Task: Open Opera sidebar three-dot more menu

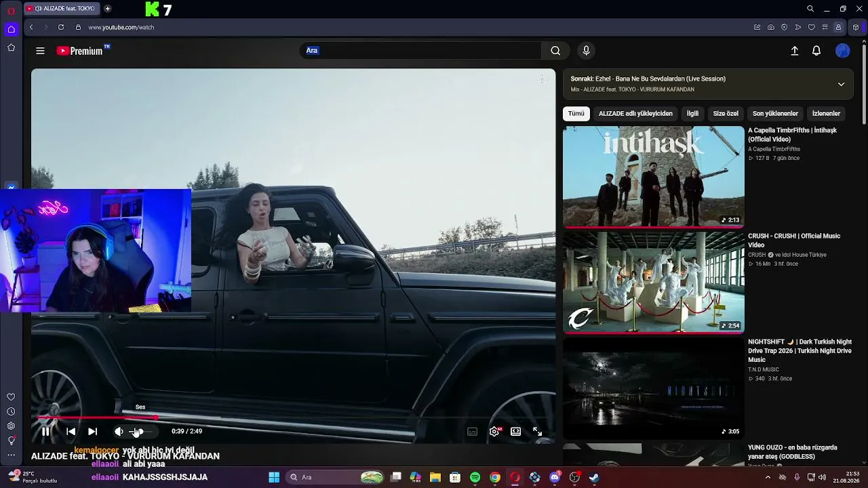Action: point(11,455)
